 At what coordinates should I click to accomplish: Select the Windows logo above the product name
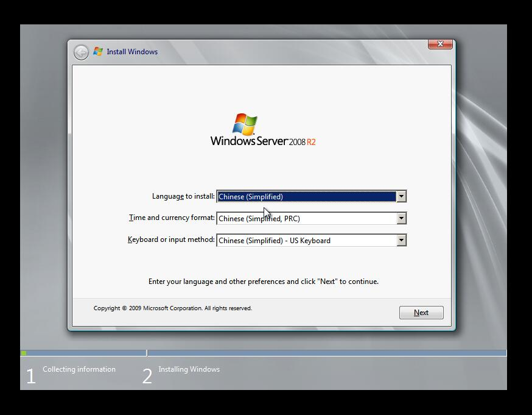coord(245,125)
